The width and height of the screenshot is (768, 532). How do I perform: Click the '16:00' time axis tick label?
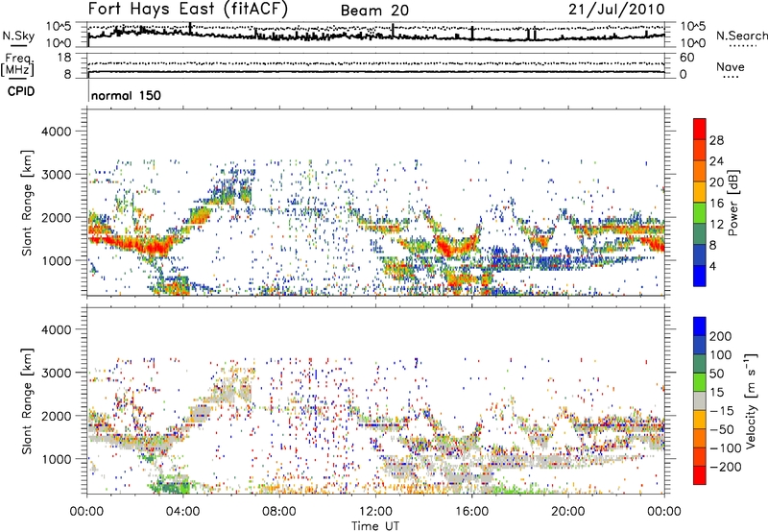471,512
